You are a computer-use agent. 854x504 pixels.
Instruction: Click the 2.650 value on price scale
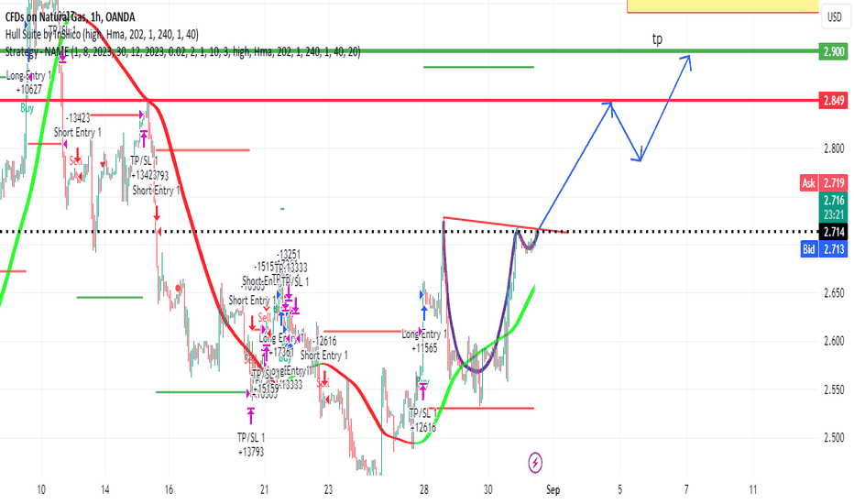834,293
